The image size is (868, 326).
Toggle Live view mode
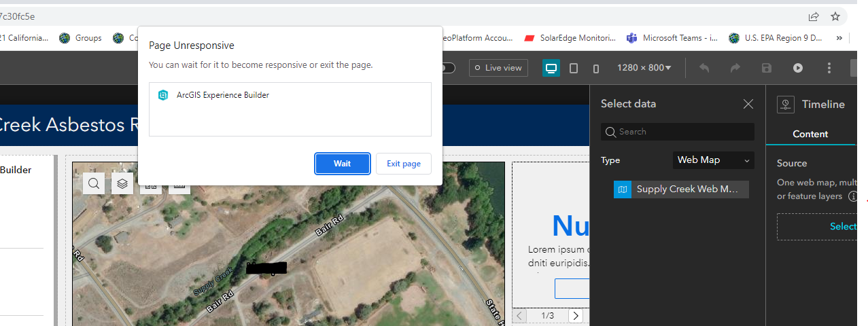[x=498, y=68]
